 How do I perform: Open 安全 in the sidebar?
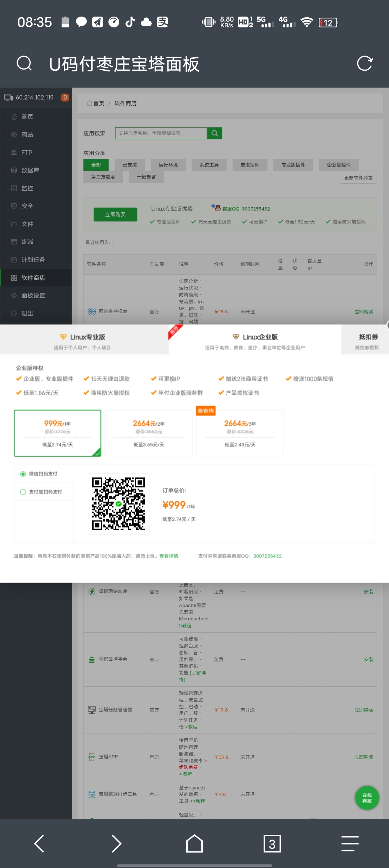coord(36,206)
